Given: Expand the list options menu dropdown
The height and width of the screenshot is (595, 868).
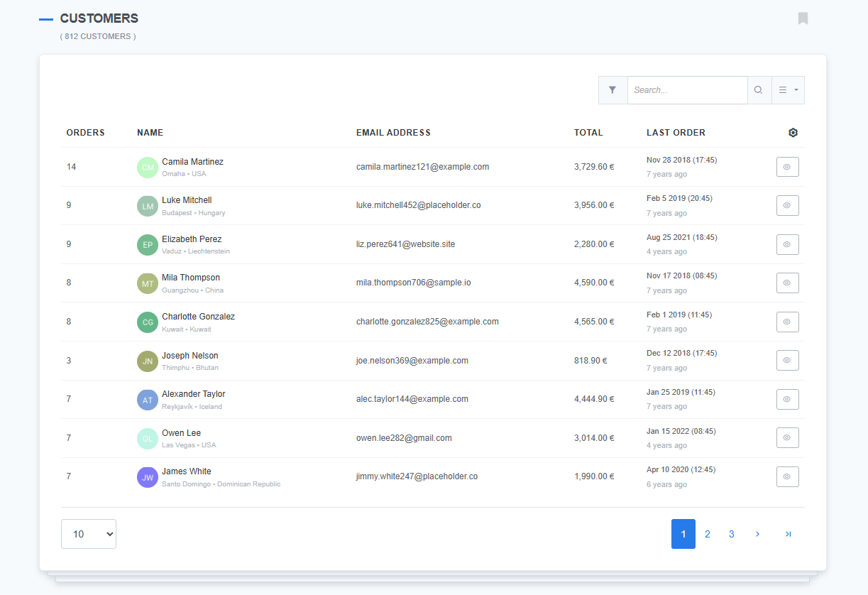Looking at the screenshot, I should click(x=788, y=90).
